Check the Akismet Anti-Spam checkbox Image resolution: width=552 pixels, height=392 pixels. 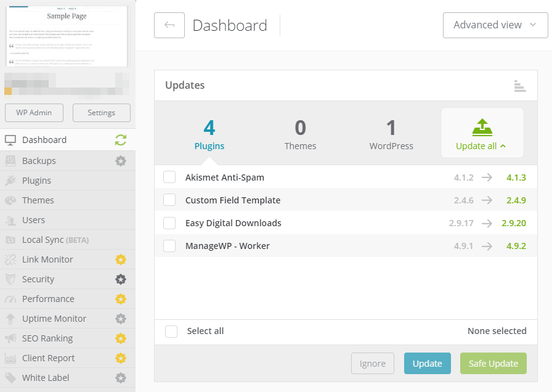tap(169, 177)
